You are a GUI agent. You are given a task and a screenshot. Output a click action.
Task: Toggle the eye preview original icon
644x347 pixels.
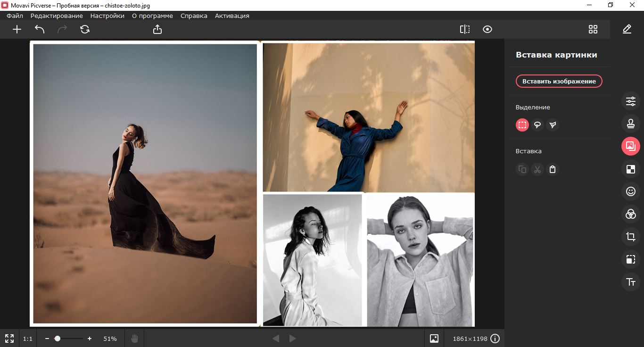pos(487,29)
